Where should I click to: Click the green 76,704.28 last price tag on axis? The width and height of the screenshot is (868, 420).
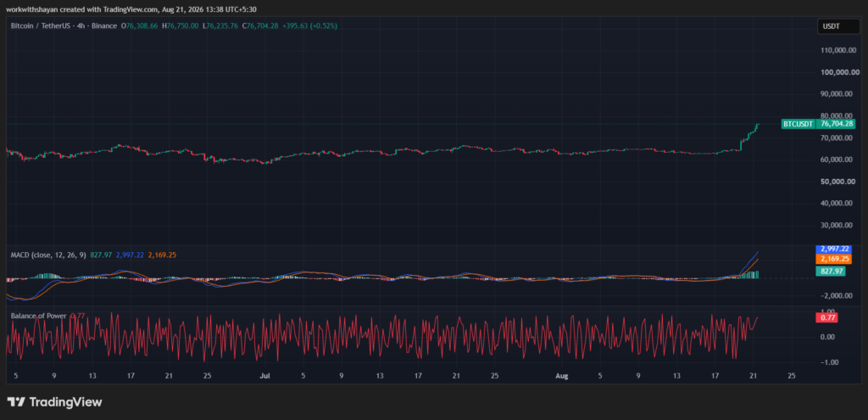(x=836, y=124)
